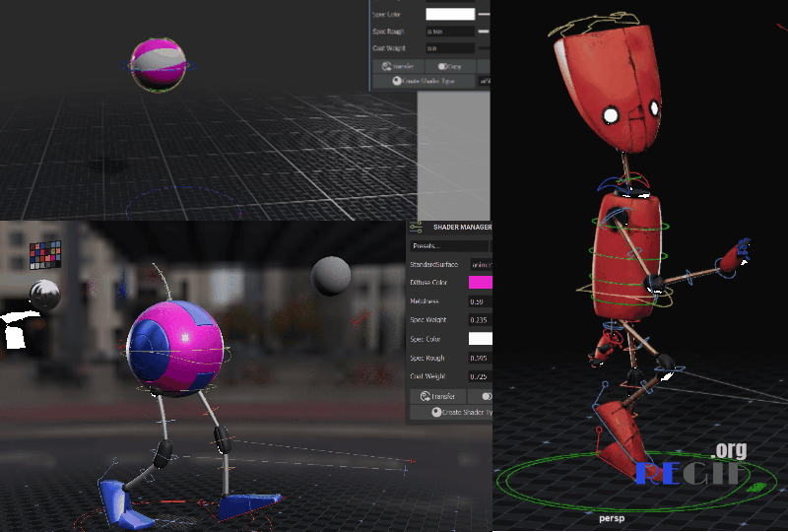This screenshot has height=532, width=788.
Task: Click the SHADER MANAGER panel title
Action: click(462, 228)
